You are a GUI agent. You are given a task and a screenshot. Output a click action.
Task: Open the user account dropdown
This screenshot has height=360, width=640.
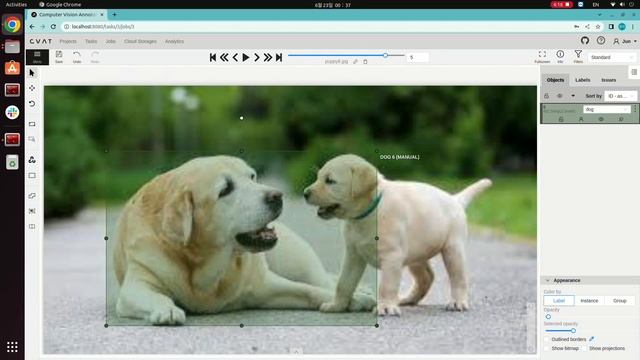[x=625, y=41]
